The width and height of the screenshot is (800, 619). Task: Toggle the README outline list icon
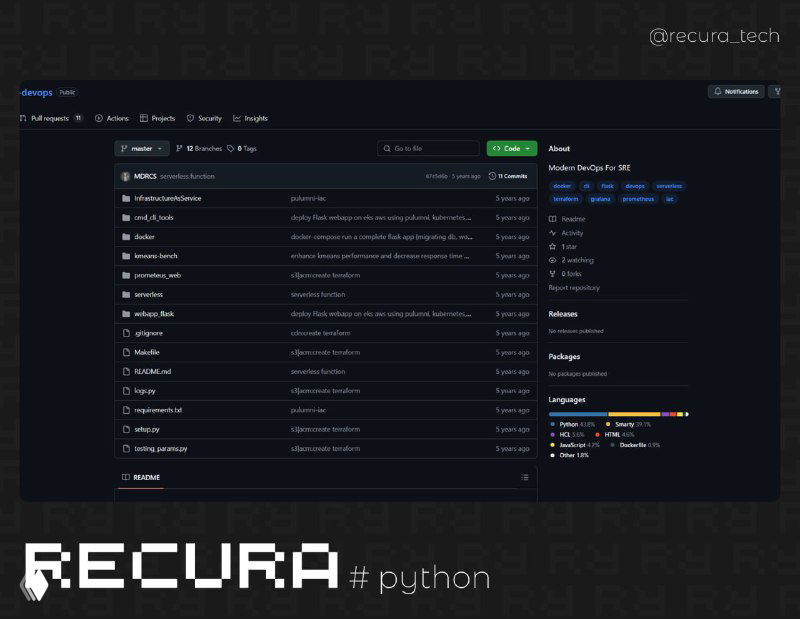[x=524, y=477]
